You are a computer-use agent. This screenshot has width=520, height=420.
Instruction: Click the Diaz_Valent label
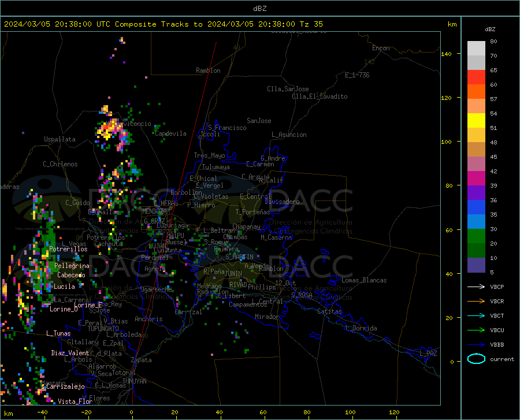[x=70, y=353]
